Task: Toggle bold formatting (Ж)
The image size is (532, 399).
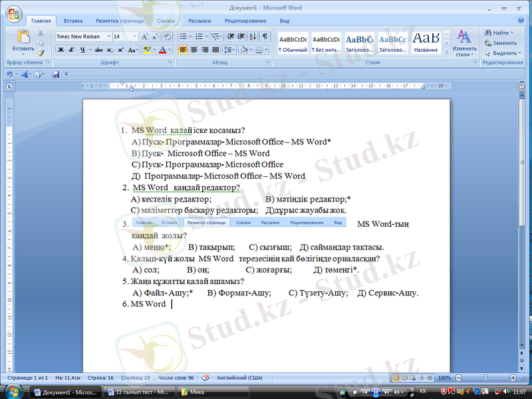Action: (x=61, y=50)
